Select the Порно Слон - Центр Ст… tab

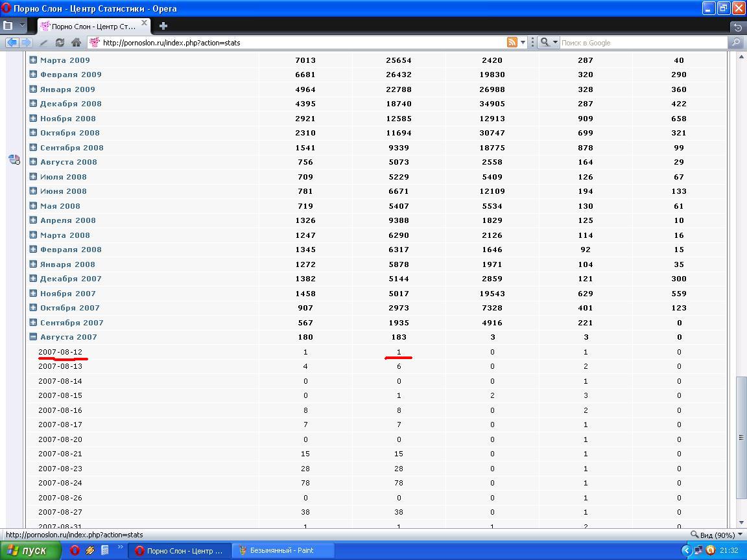click(x=94, y=26)
